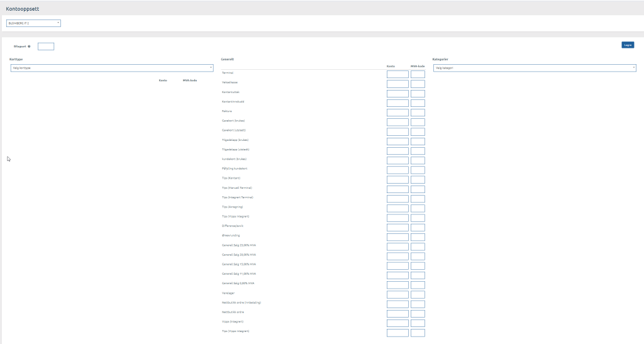Expand the Velg korttype dropdown

112,68
